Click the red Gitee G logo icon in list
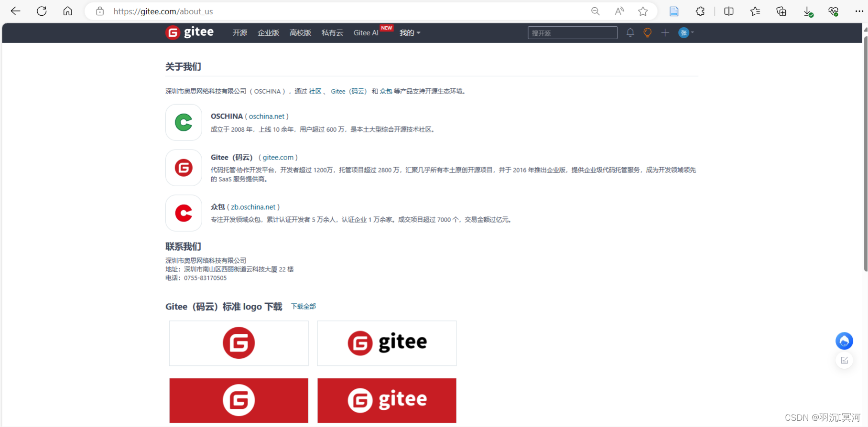The image size is (868, 427). pyautogui.click(x=184, y=168)
